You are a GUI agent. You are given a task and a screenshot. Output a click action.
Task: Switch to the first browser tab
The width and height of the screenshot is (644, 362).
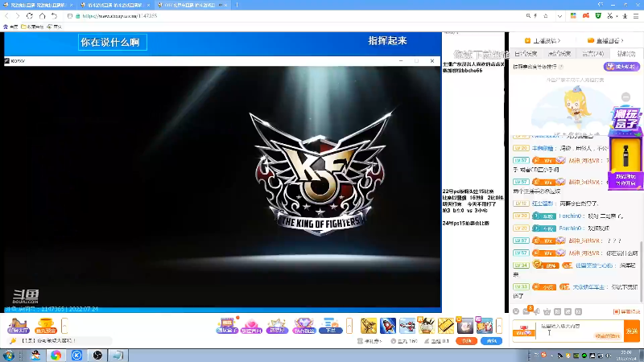(x=38, y=5)
